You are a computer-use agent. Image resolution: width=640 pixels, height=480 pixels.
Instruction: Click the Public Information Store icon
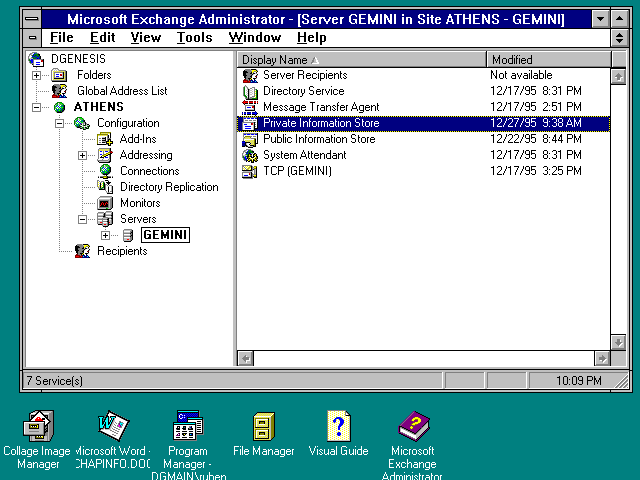tap(250, 139)
